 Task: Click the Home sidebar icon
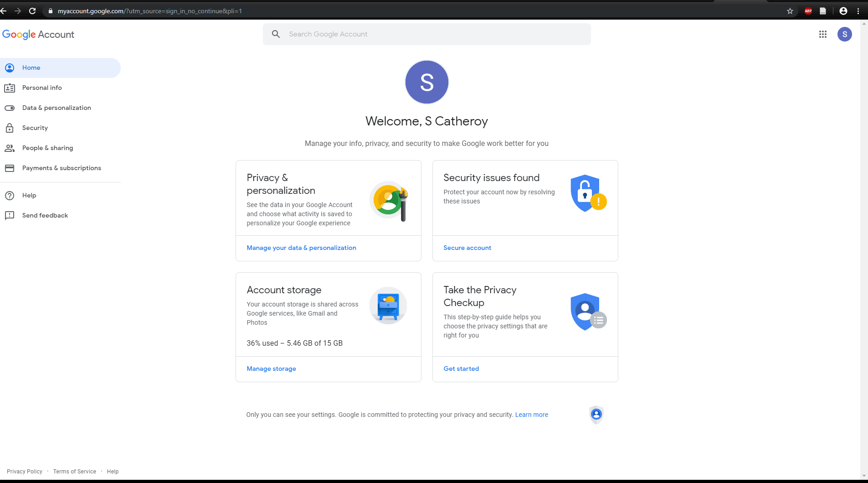pyautogui.click(x=10, y=68)
